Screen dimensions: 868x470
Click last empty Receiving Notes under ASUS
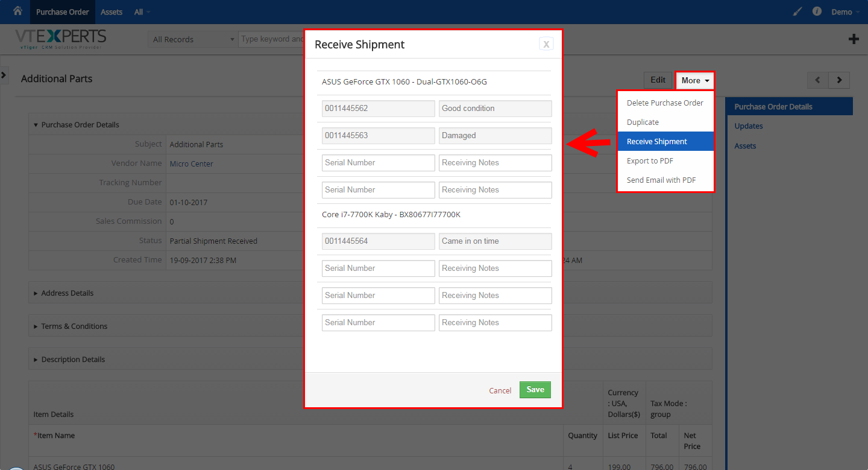[495, 190]
